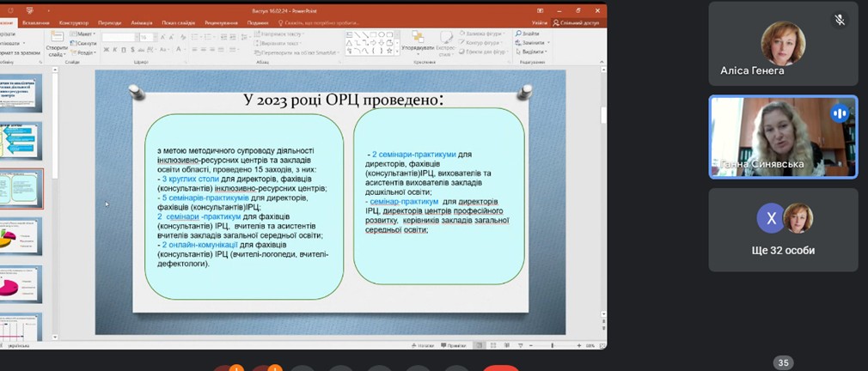
Task: Open the Подання ribbon tab
Action: pos(258,22)
